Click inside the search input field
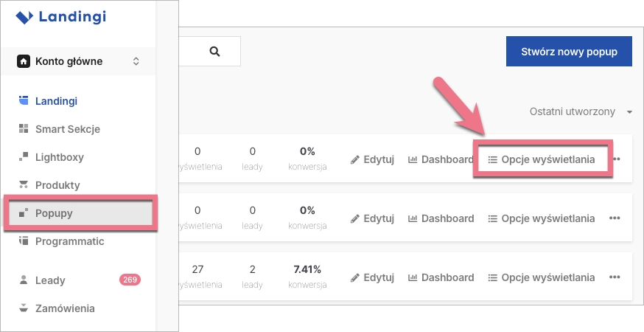 pos(192,52)
